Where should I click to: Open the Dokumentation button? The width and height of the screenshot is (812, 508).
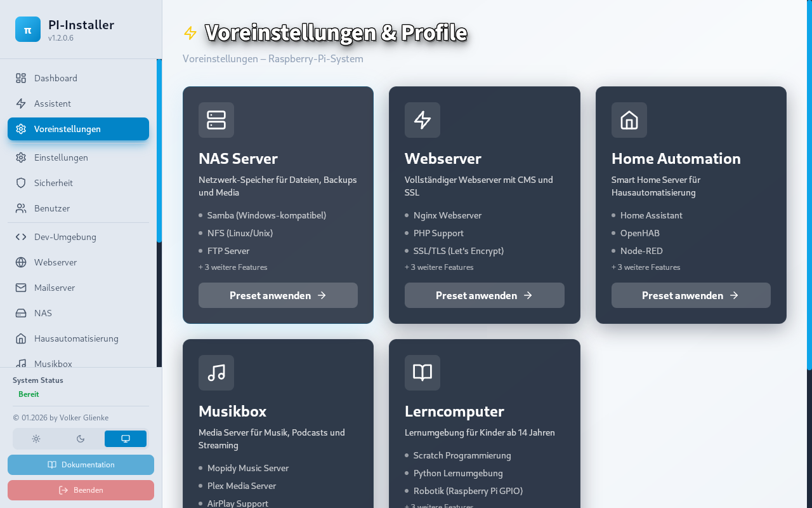coord(81,465)
